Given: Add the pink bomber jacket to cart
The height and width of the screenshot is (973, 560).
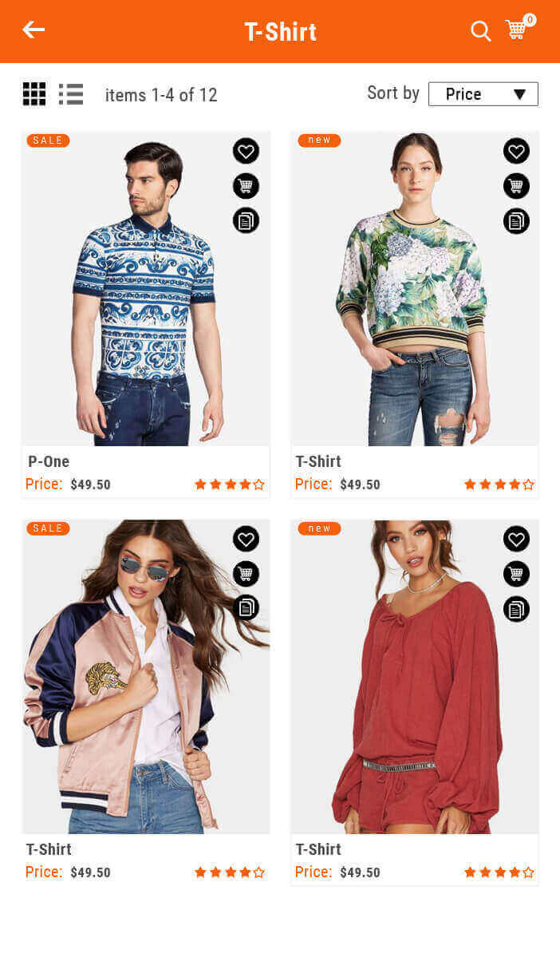Looking at the screenshot, I should 246,574.
